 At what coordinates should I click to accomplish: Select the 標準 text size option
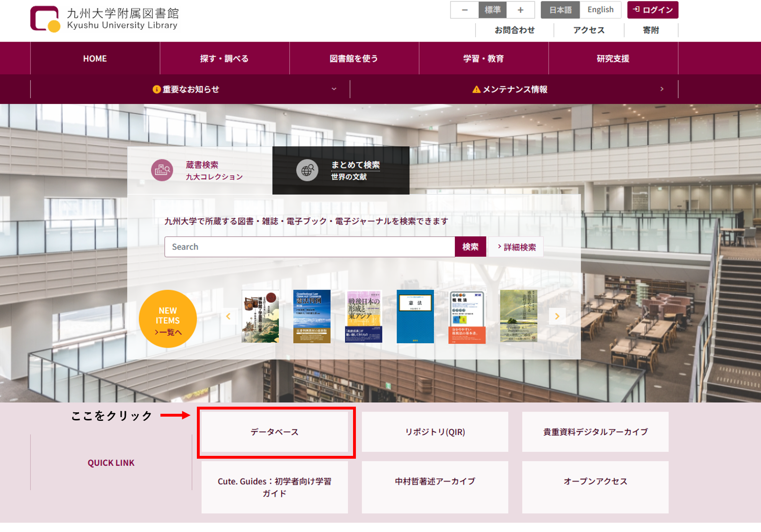coord(492,9)
